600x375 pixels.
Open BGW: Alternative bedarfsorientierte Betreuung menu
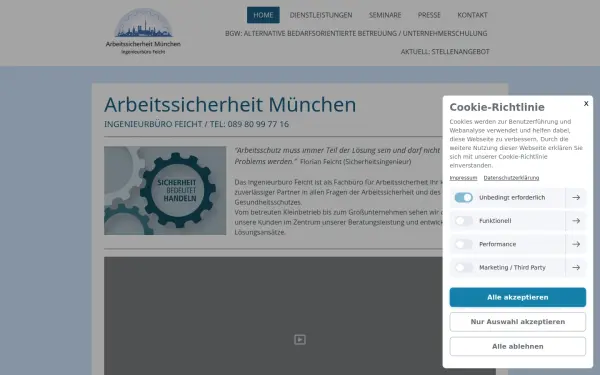356,33
